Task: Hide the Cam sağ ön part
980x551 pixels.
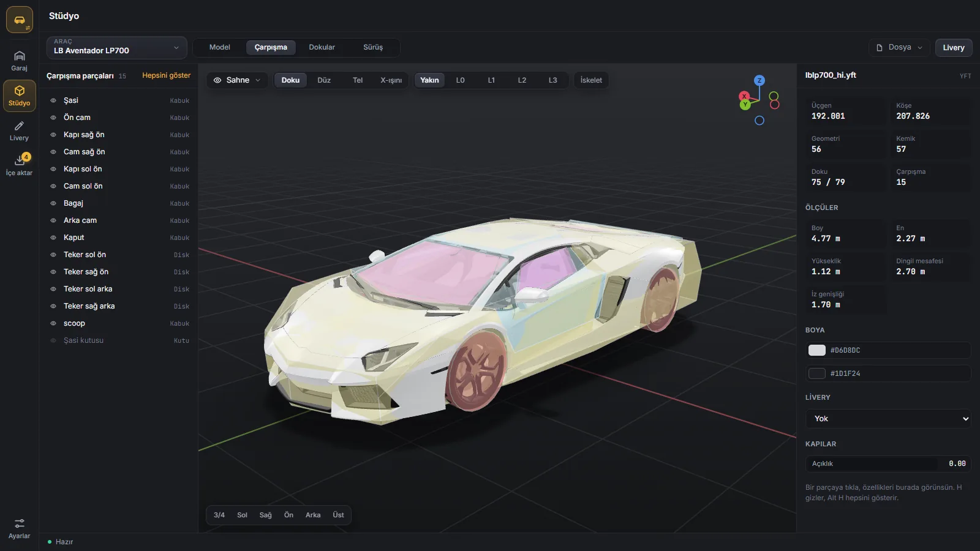Action: 53,152
